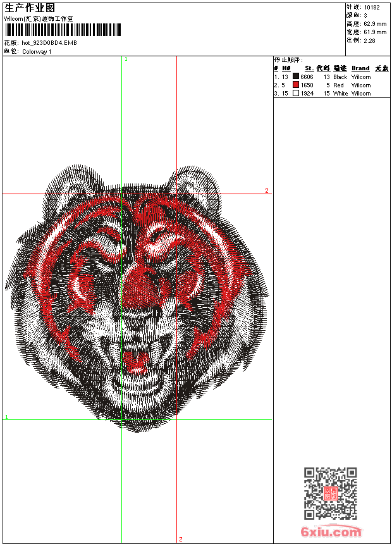The image size is (392, 544).
Task: Click the bear head embroidery design
Action: (137, 299)
